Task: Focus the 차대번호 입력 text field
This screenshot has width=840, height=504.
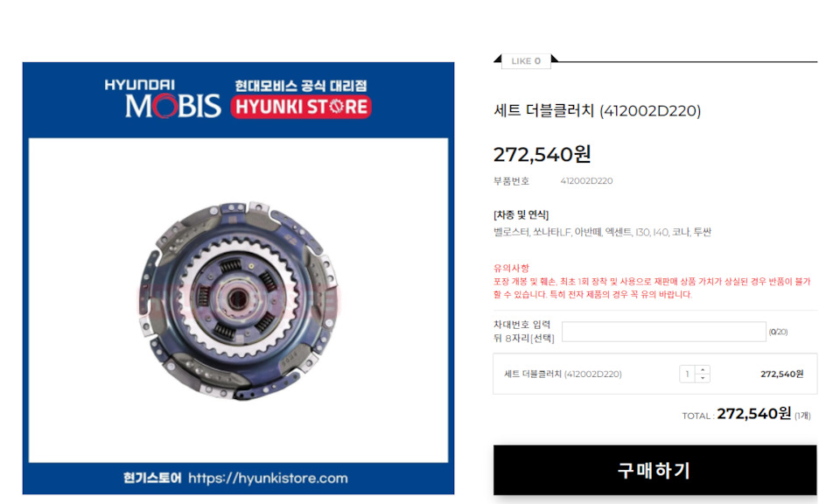Action: click(x=664, y=332)
